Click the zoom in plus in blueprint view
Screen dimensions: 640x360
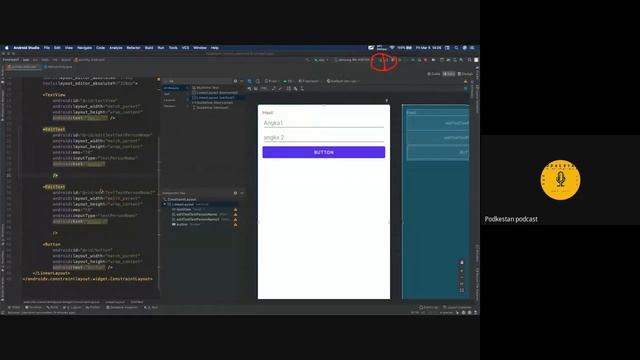(462, 270)
